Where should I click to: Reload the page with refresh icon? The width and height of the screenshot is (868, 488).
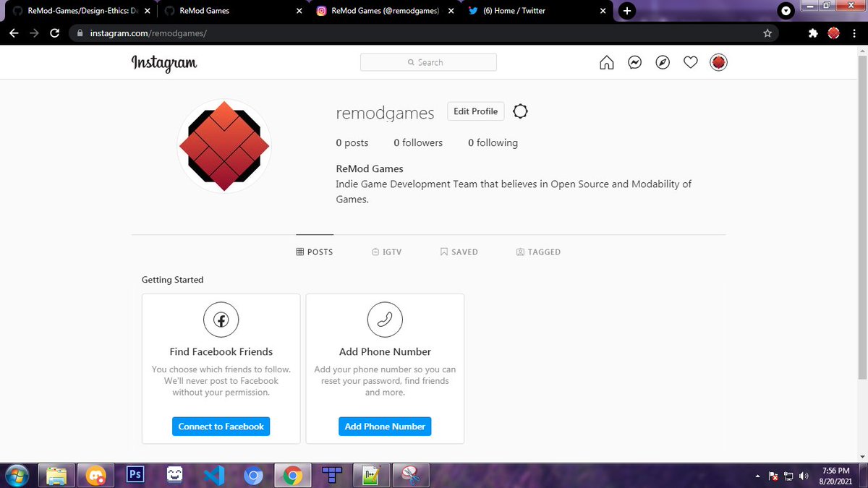55,33
